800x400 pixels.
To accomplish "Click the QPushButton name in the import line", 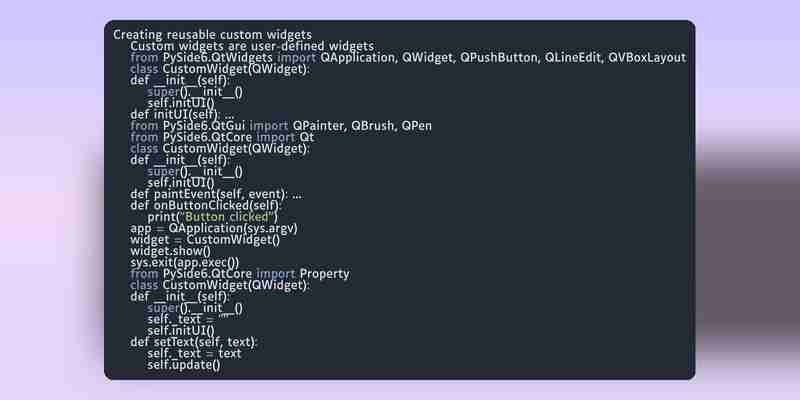I will 499,58.
